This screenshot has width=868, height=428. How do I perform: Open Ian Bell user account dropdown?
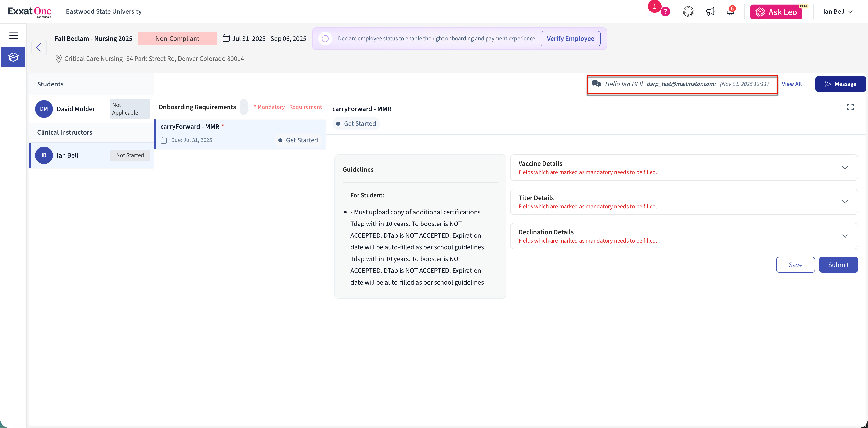[x=838, y=12]
